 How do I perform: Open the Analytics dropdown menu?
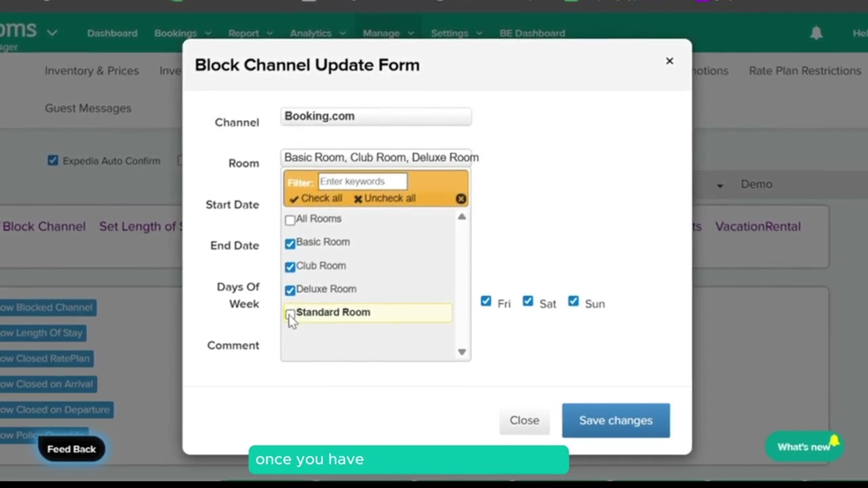pos(318,33)
